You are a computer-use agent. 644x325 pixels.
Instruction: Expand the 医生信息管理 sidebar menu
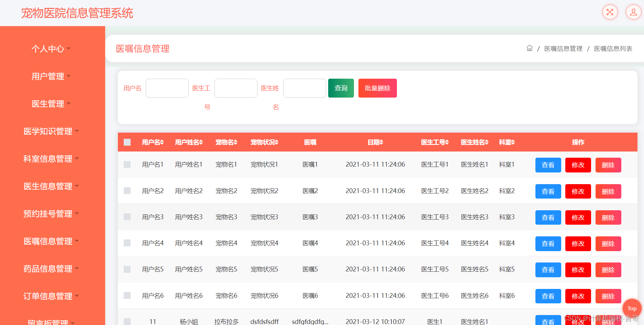[51, 186]
